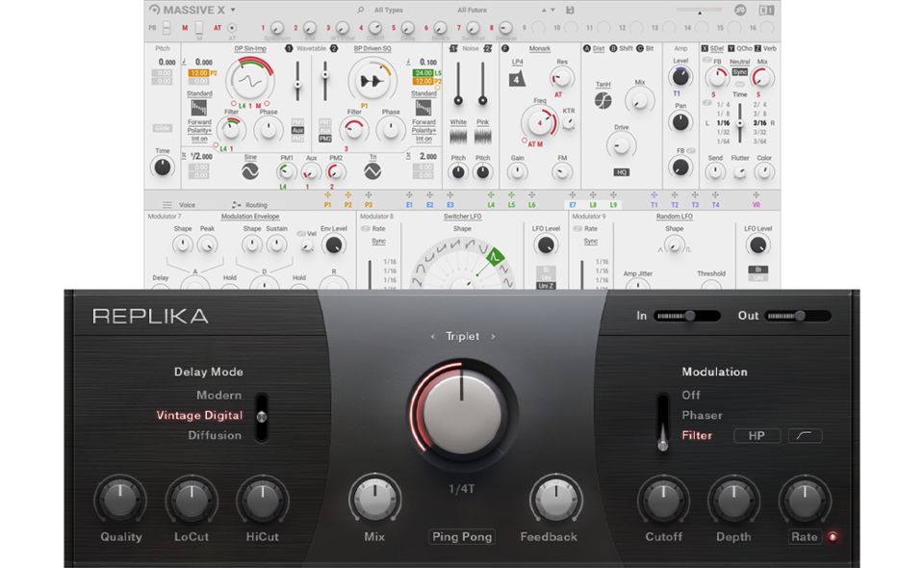Open the Routing tab
This screenshot has width=924, height=568.
250,205
